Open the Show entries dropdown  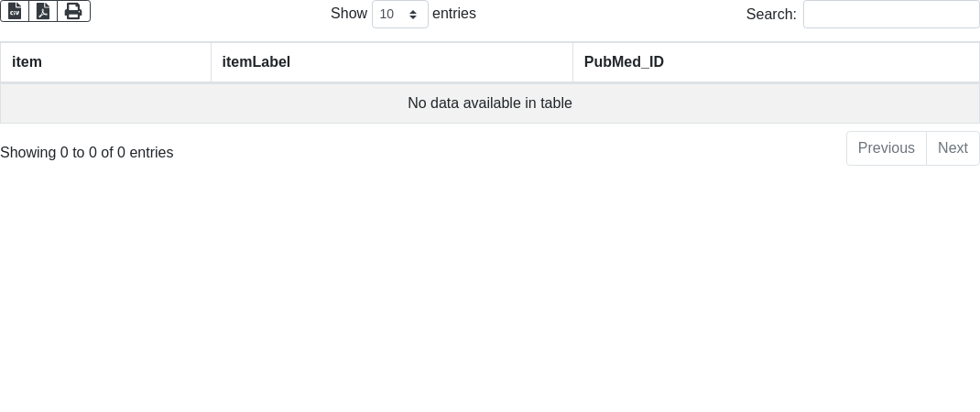point(399,15)
